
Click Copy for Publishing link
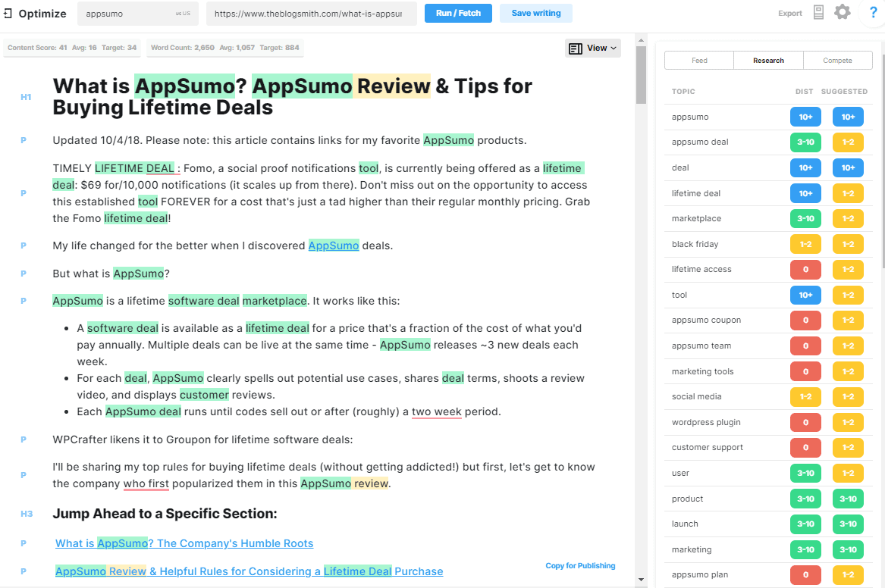tap(580, 565)
